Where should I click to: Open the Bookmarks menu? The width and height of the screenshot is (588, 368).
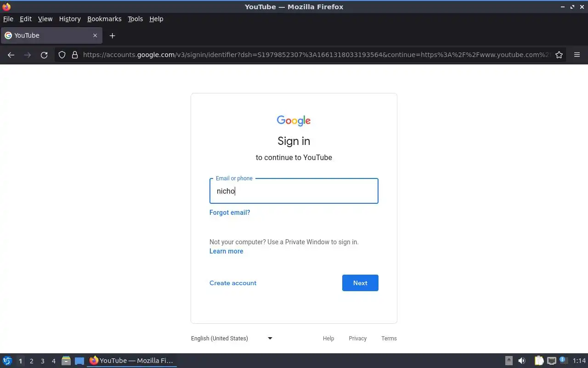tap(104, 19)
